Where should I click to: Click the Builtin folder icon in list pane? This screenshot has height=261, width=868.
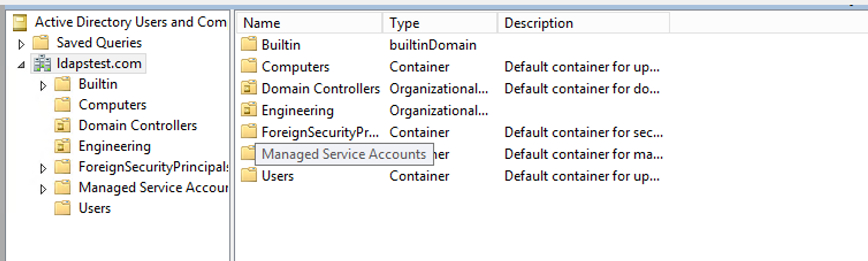point(249,45)
